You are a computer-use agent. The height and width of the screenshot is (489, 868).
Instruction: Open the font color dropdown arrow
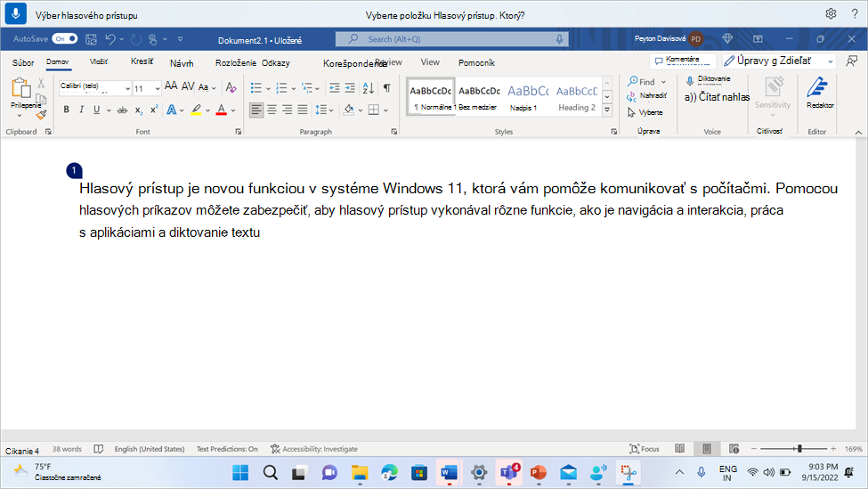click(x=233, y=110)
